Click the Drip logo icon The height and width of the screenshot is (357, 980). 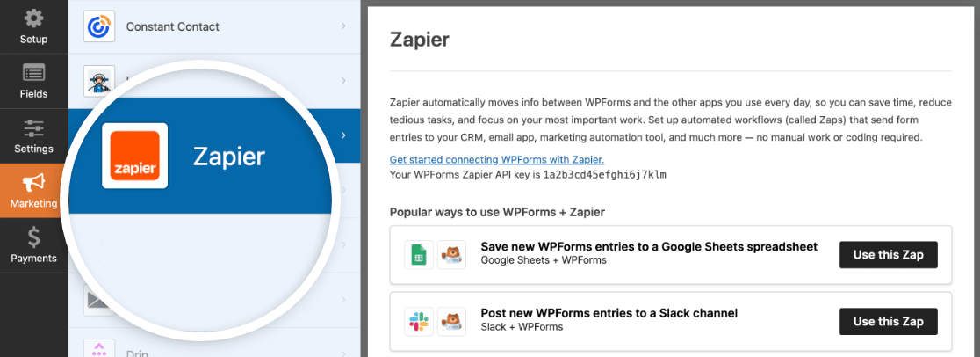pos(98,348)
